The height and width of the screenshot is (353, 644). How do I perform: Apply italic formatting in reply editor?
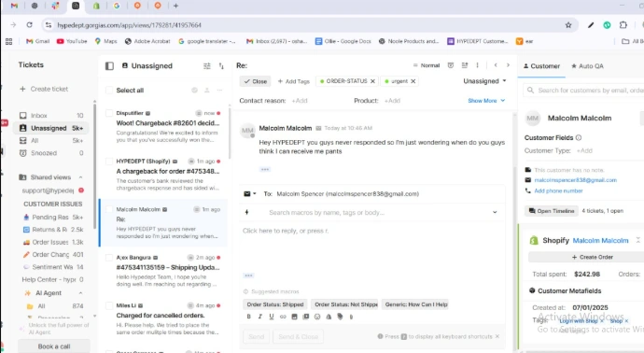(x=260, y=317)
